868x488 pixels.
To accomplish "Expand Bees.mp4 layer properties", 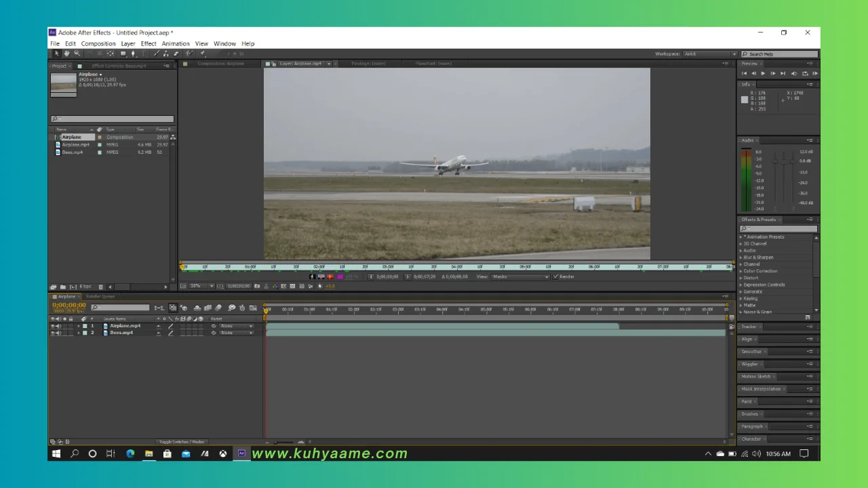I will (79, 333).
